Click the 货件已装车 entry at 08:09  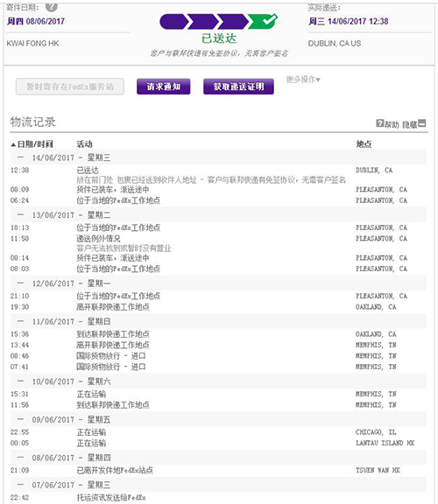point(113,189)
